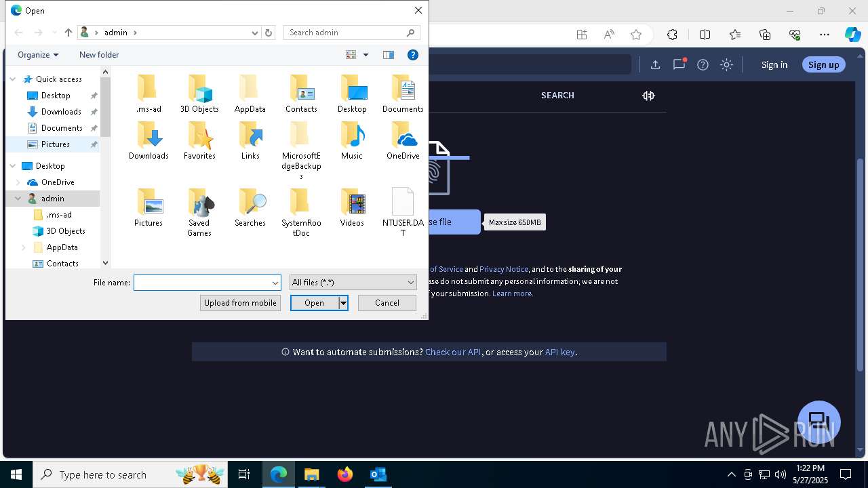Refresh the admin folder listing
The height and width of the screenshot is (488, 868).
[x=269, y=33]
